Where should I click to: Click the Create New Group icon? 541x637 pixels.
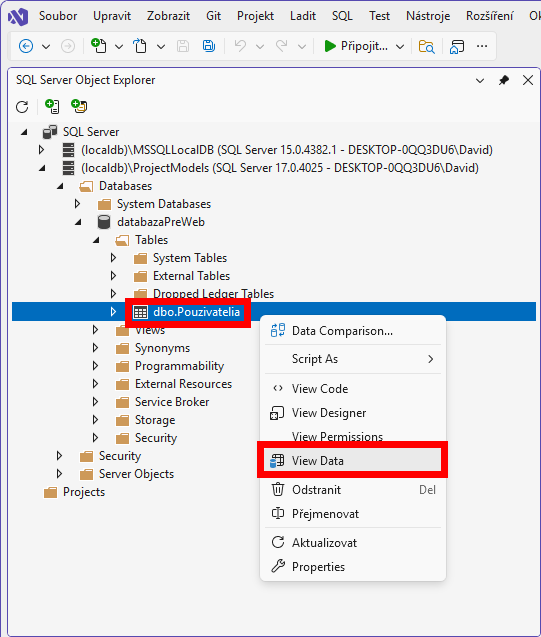pyautogui.click(x=79, y=106)
